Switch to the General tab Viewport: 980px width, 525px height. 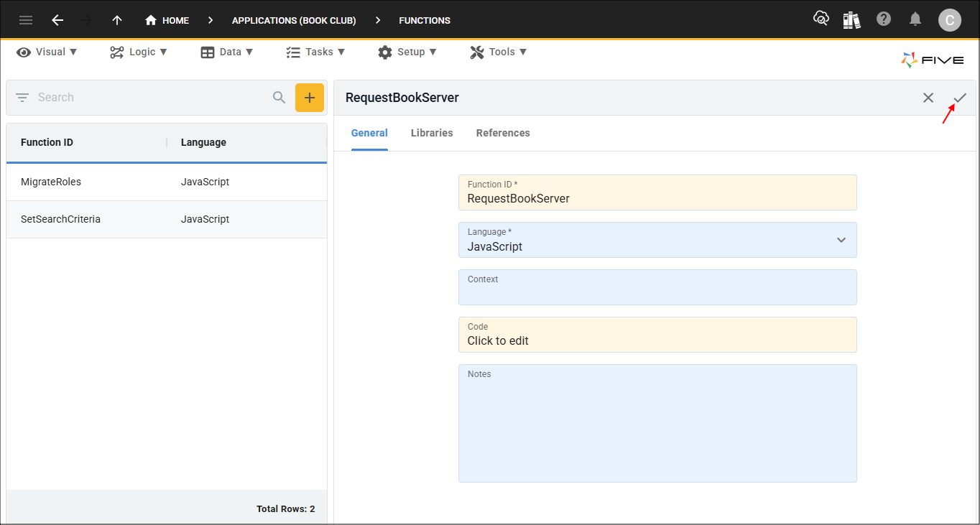click(369, 133)
